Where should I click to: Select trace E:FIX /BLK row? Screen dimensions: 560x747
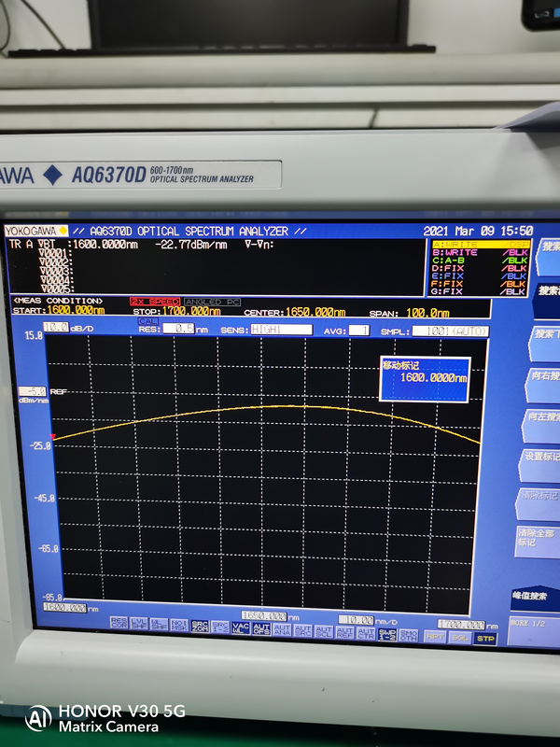click(x=480, y=275)
